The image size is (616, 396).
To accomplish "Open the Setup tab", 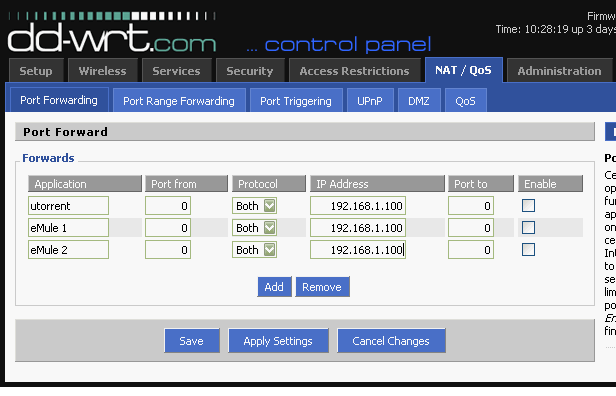I will (x=36, y=71).
